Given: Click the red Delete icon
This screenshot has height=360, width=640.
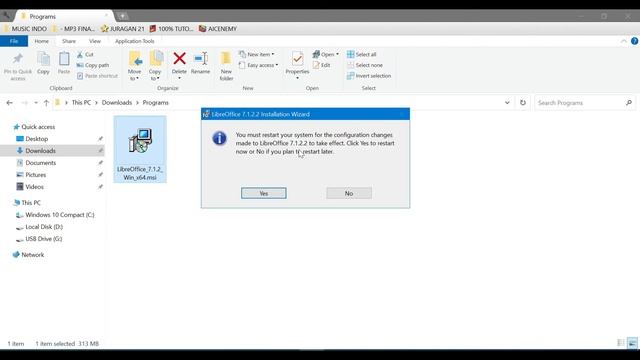Looking at the screenshot, I should (179, 59).
